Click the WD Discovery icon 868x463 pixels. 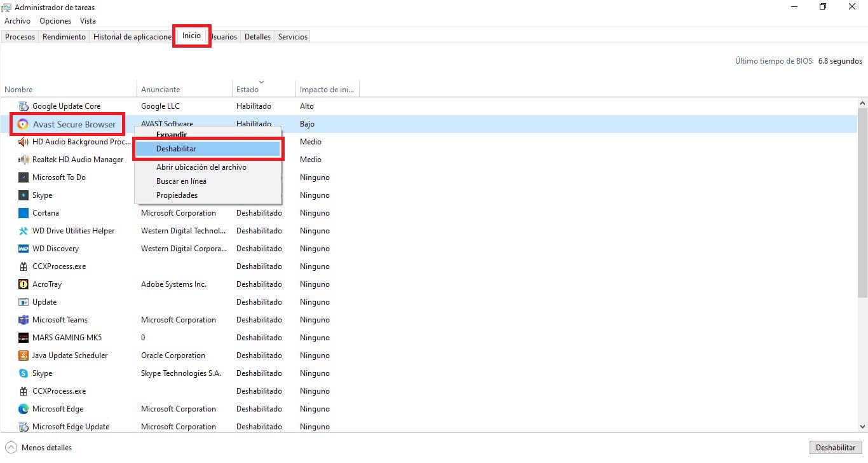(24, 249)
